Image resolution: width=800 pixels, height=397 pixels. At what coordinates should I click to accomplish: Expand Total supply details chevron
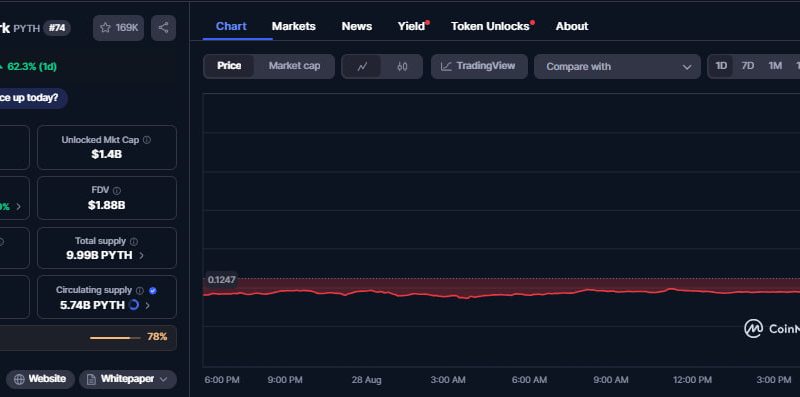pyautogui.click(x=141, y=256)
